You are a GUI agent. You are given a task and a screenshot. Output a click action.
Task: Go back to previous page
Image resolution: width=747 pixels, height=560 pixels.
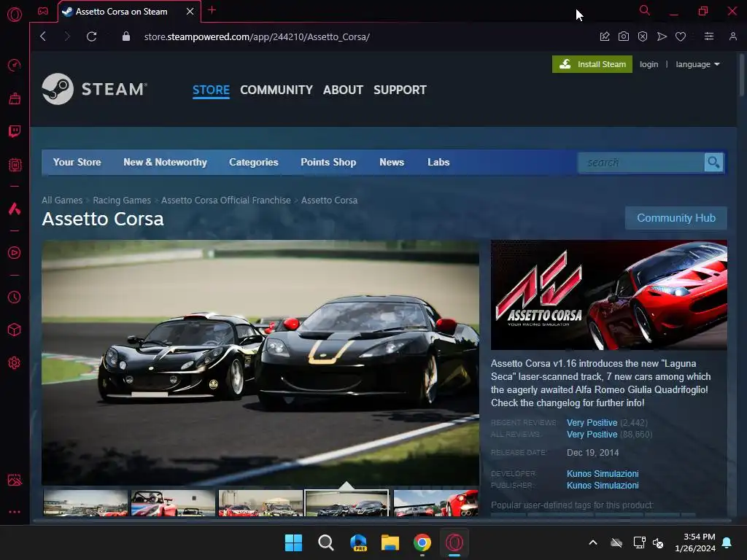43,36
